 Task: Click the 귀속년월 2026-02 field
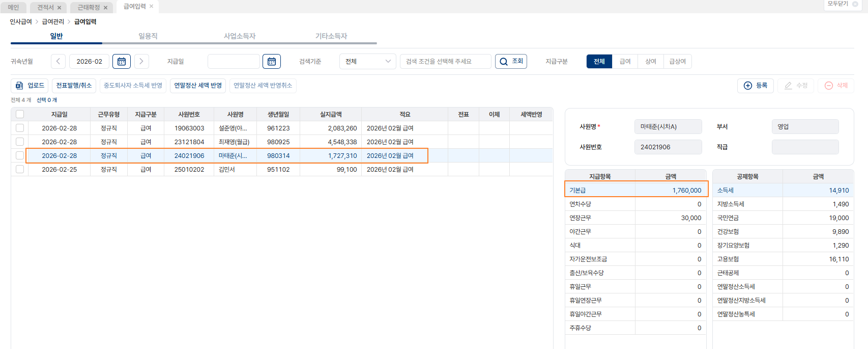tap(89, 61)
